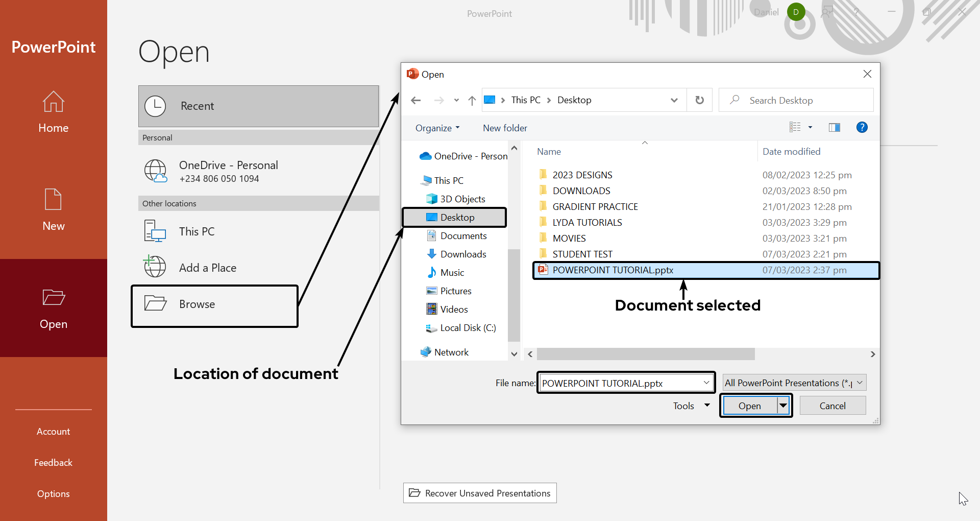Click Recover Unsaved Presentations button
This screenshot has height=521, width=980.
pos(480,493)
